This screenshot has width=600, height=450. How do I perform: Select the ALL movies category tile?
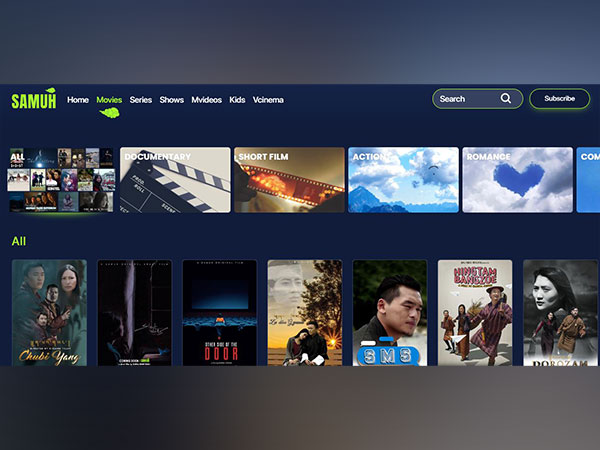pos(61,180)
